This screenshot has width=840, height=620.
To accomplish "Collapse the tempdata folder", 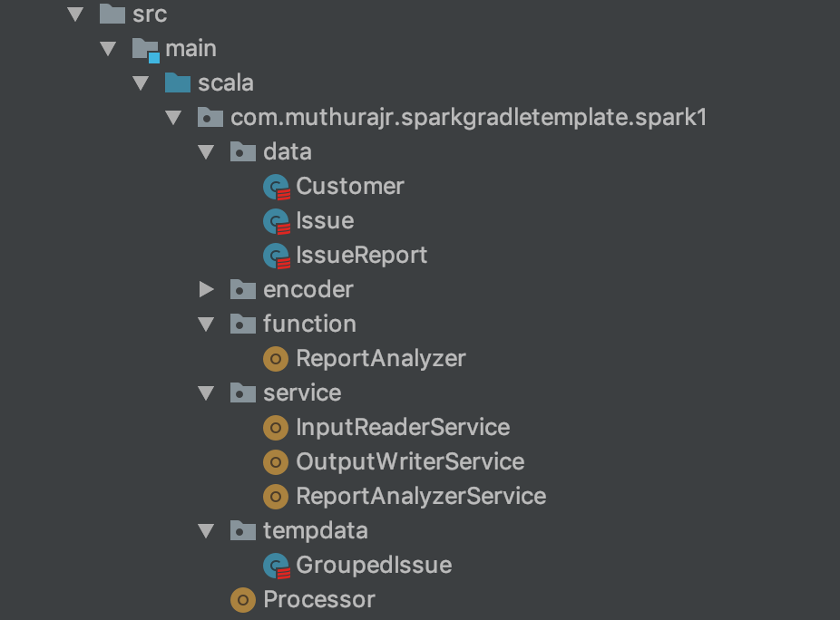I will [206, 530].
